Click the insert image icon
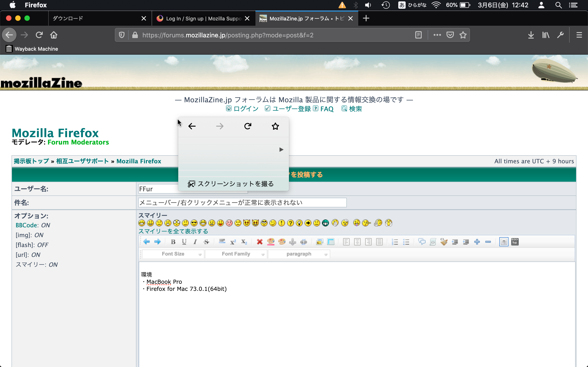This screenshot has height=367, width=588. (x=319, y=242)
